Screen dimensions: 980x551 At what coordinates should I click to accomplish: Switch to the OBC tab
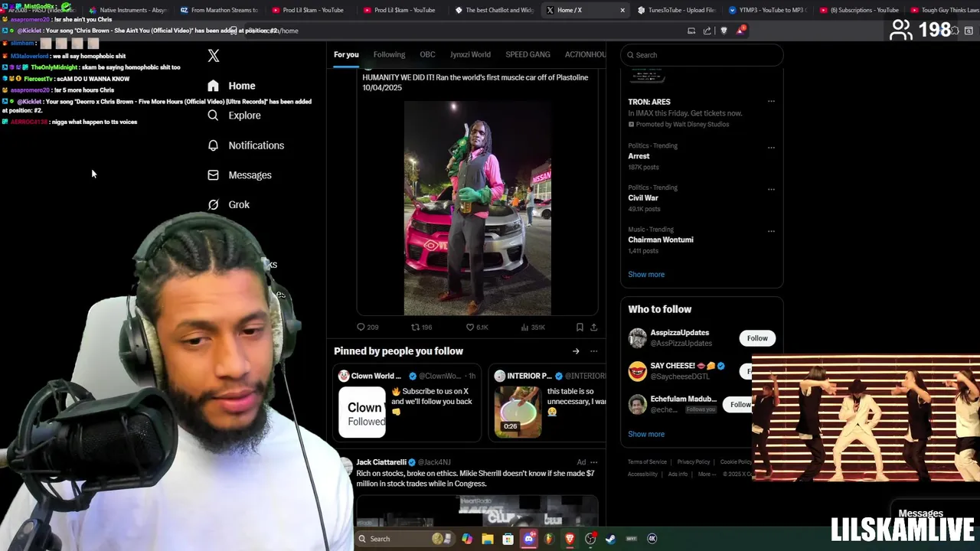coord(427,54)
